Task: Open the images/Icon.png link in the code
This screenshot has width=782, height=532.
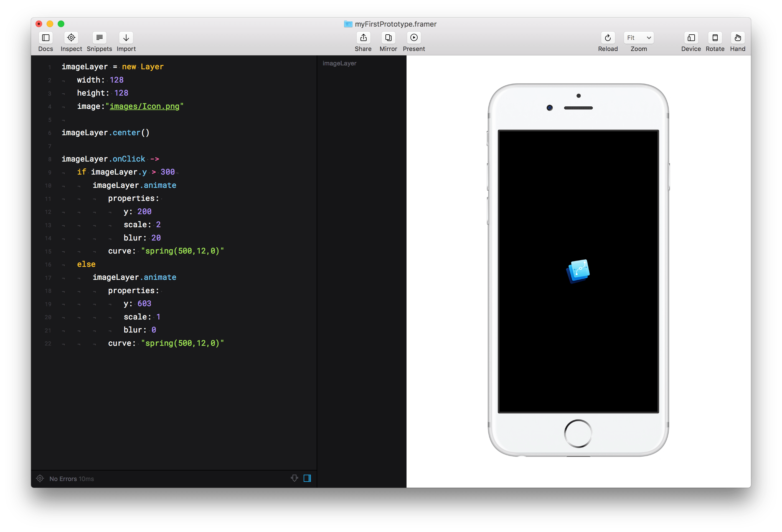Action: click(x=145, y=106)
